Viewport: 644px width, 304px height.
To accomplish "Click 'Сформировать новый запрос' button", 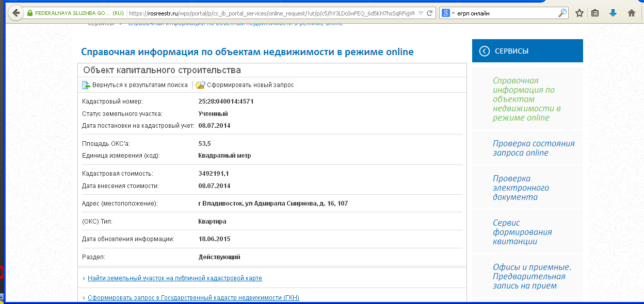I will pyautogui.click(x=245, y=85).
